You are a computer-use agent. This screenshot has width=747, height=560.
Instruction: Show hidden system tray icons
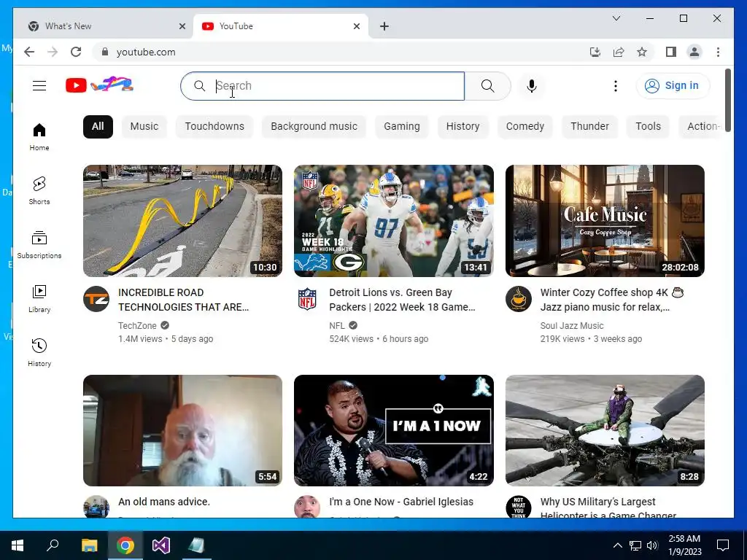[617, 545]
